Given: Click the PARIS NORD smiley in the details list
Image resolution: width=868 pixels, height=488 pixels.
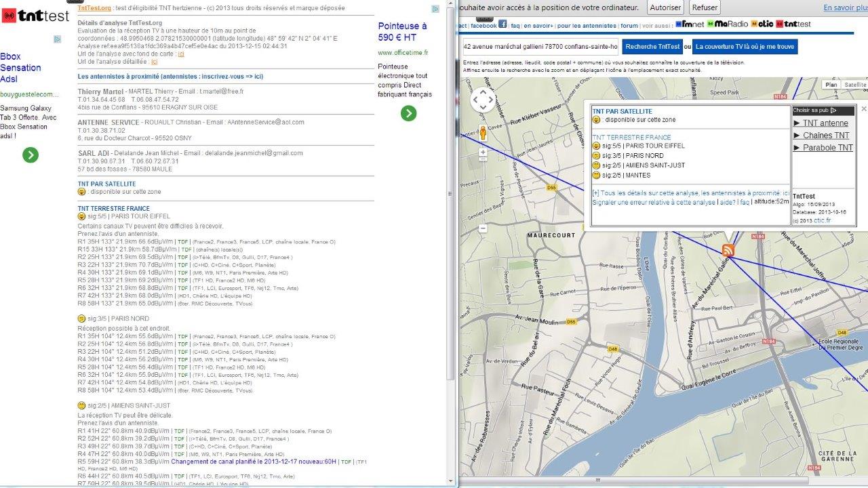Looking at the screenshot, I should pyautogui.click(x=82, y=319).
